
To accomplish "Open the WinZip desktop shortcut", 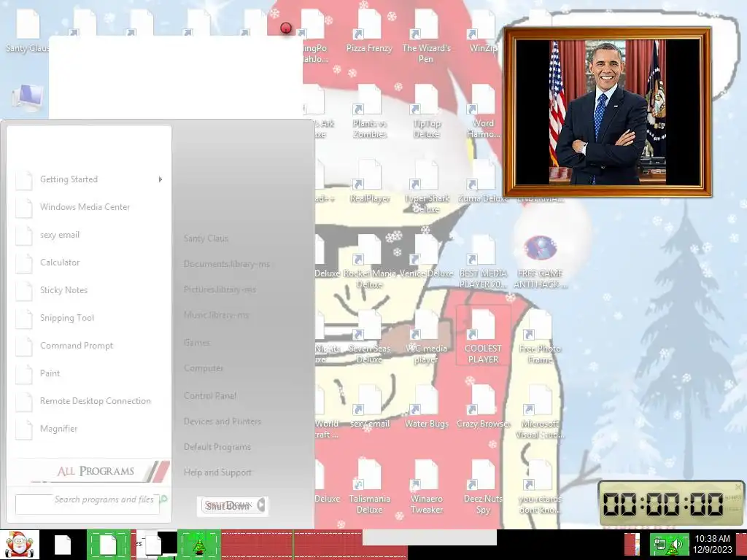I will click(483, 31).
